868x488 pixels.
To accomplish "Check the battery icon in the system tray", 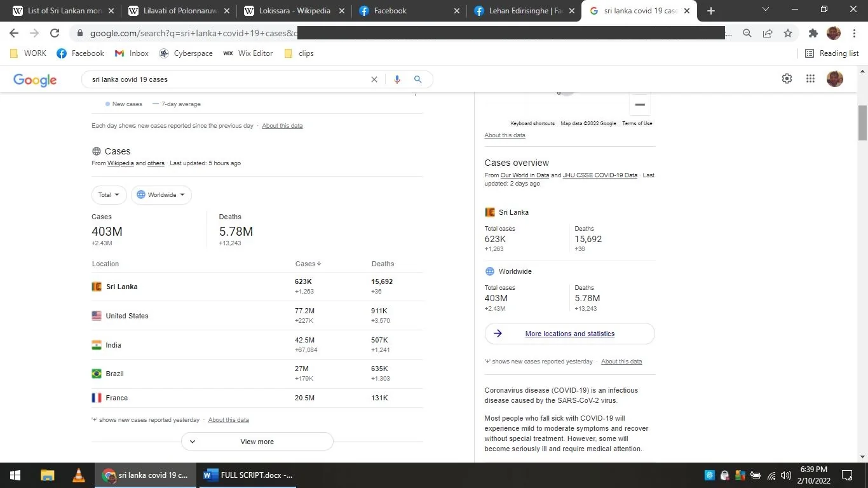I will [756, 475].
